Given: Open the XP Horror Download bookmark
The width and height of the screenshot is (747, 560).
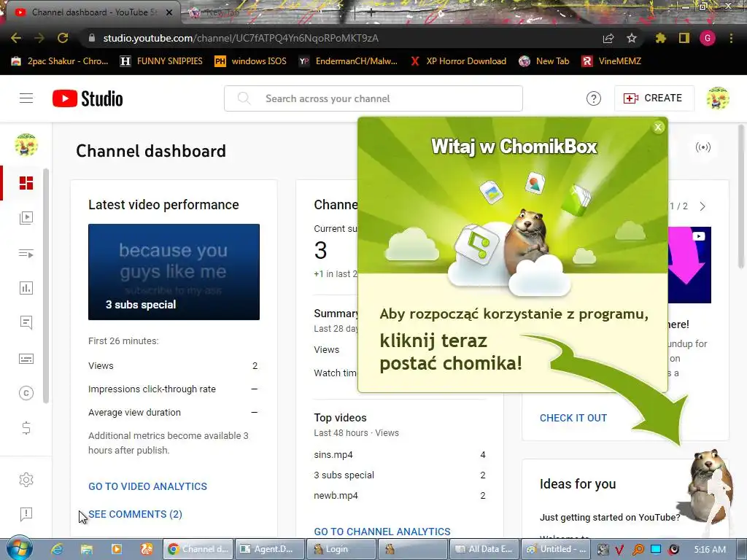Looking at the screenshot, I should coord(458,61).
